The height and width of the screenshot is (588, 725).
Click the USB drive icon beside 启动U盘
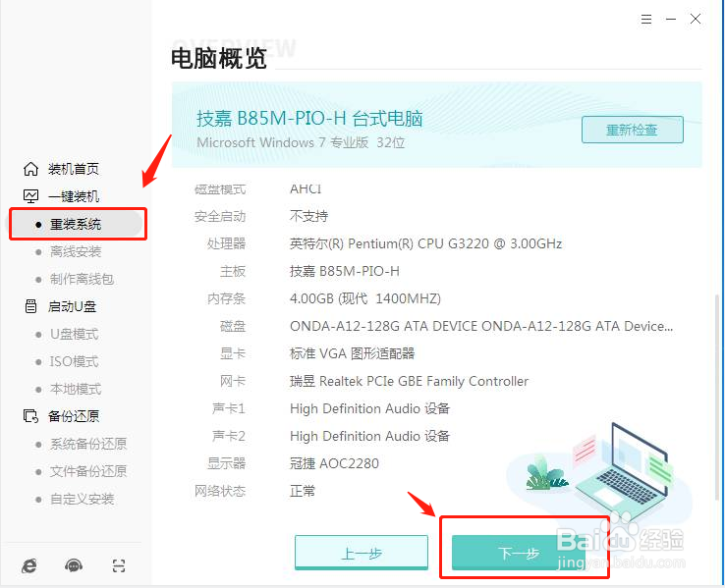point(31,306)
